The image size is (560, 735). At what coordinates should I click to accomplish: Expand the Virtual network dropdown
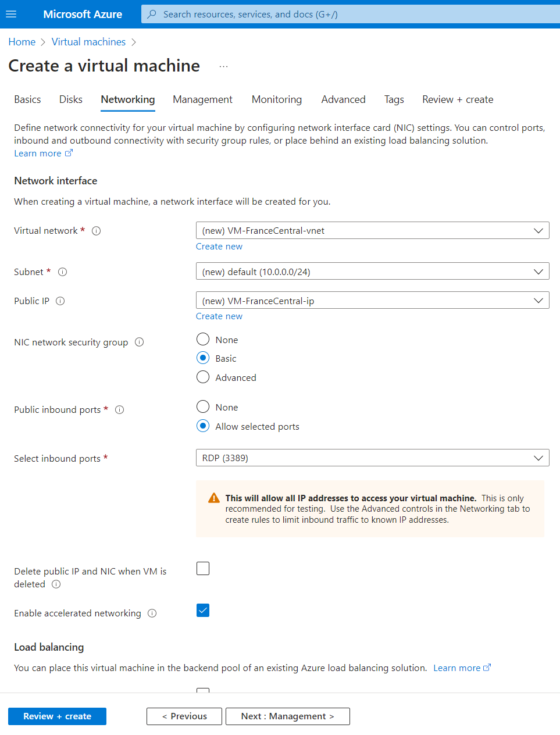tap(373, 230)
